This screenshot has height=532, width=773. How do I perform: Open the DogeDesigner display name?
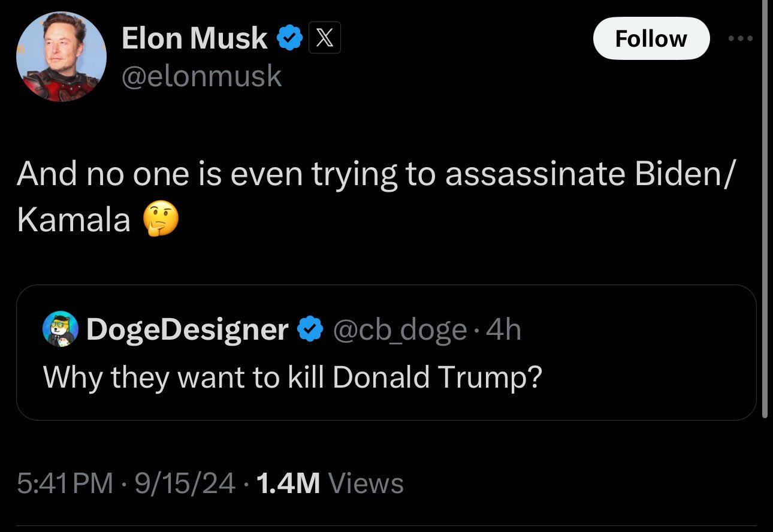coord(187,330)
